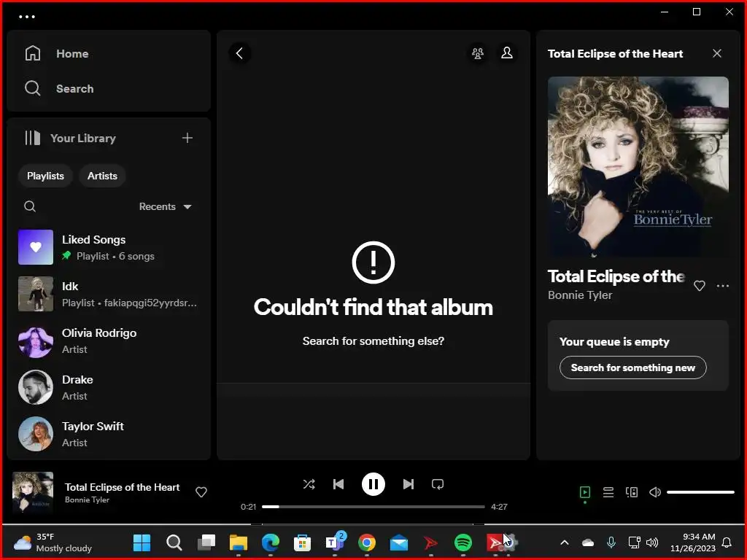Open the clock and date flyout
The image size is (747, 560).
click(693, 542)
